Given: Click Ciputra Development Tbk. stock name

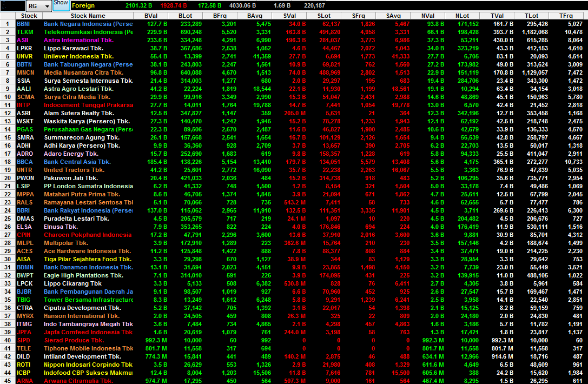Looking at the screenshot, I should coord(82,308).
